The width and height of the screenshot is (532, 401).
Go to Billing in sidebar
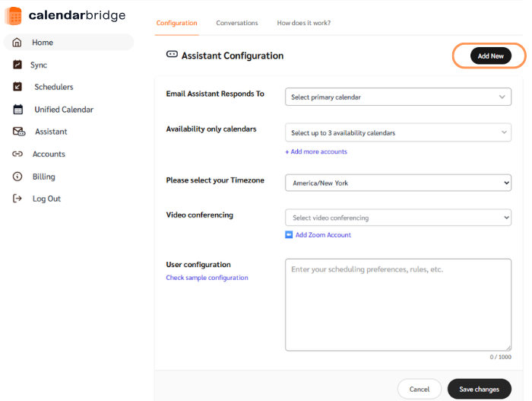[44, 177]
